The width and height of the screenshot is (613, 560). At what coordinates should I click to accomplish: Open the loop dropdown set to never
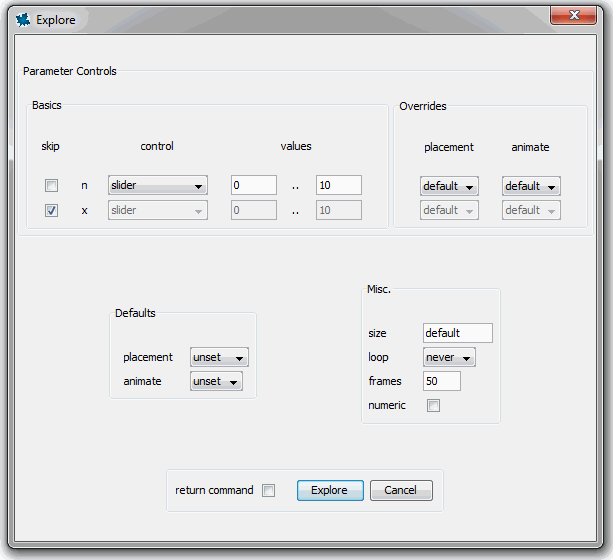(448, 357)
